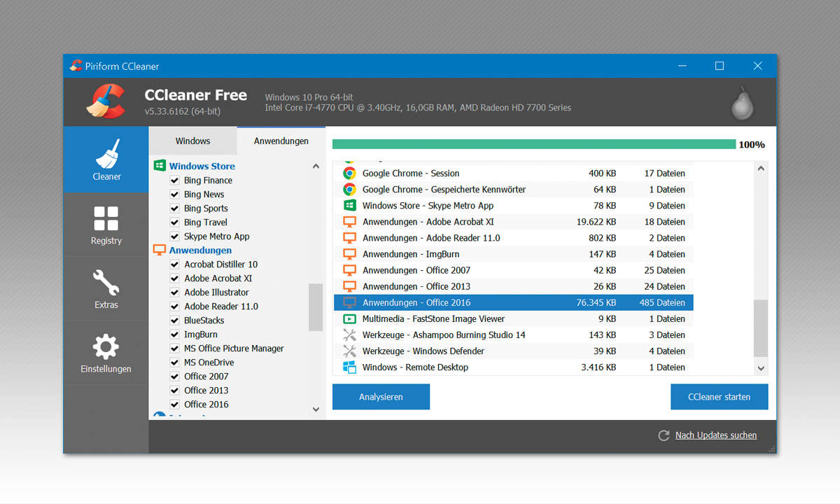This screenshot has height=504, width=840.
Task: Click the Piriform CCleaner title bar icon
Action: (x=76, y=66)
